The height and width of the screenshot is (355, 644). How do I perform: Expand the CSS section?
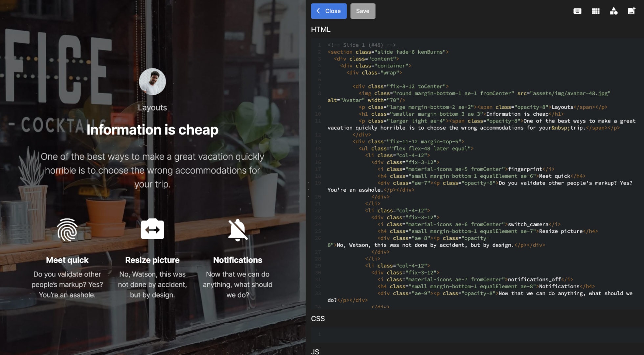pos(318,319)
